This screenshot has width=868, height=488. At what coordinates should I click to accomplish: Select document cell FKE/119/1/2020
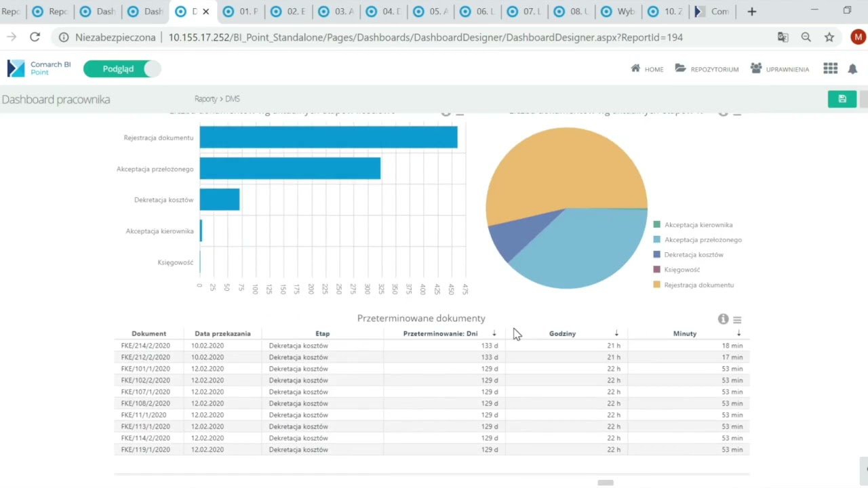click(x=146, y=449)
